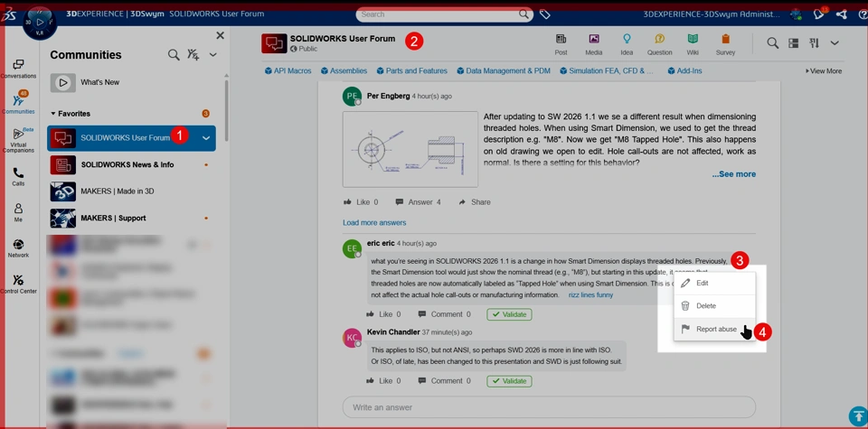This screenshot has height=429, width=868.
Task: Validate Kevin Chandler's answer
Action: coord(509,381)
